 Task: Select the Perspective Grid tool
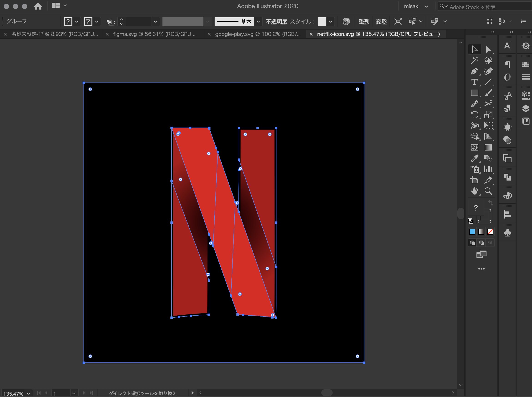488,136
